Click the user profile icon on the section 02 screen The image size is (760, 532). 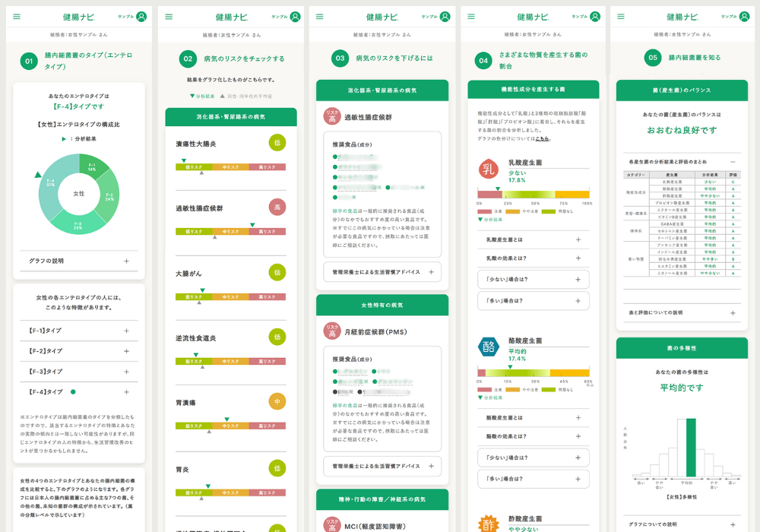pyautogui.click(x=293, y=17)
